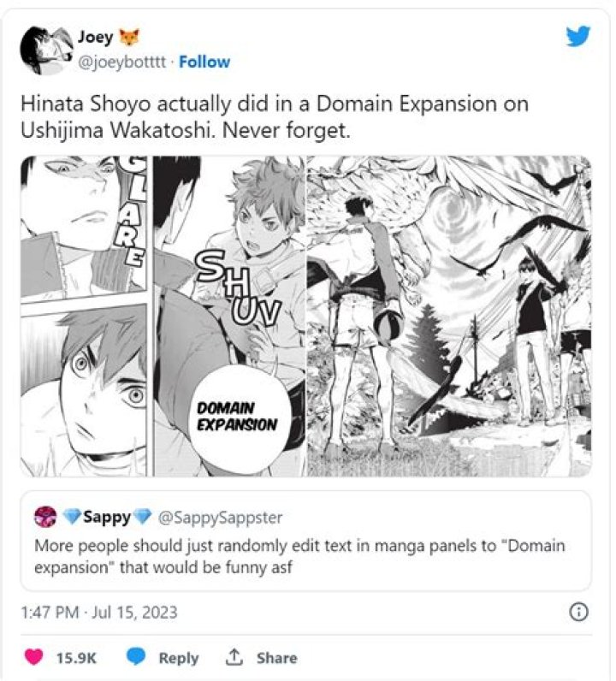View the 15.9K likes count
This screenshot has width=616, height=681.
tap(74, 658)
